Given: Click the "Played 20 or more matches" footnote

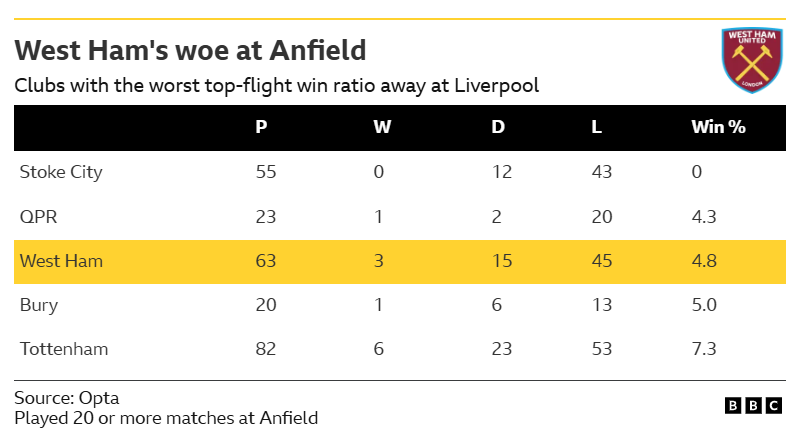Looking at the screenshot, I should [x=166, y=418].
